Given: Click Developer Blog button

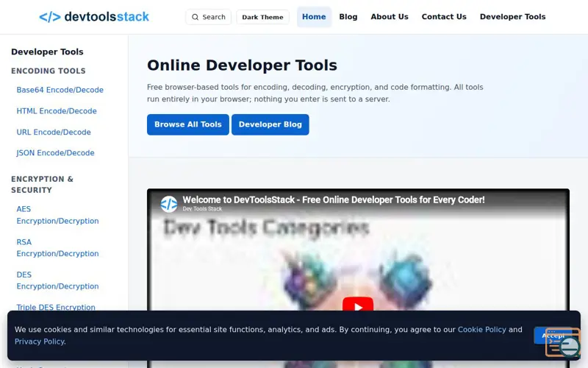Looking at the screenshot, I should pyautogui.click(x=270, y=124).
